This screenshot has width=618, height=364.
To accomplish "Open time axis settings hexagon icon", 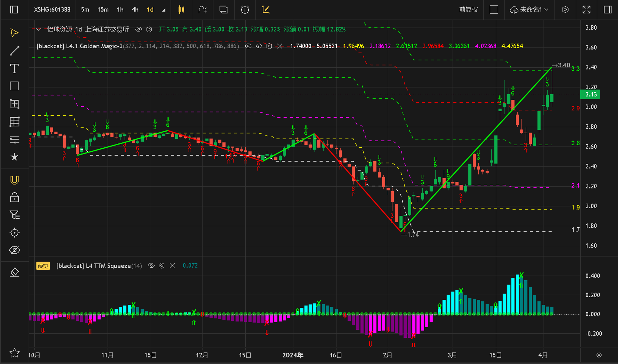I will click(x=599, y=355).
